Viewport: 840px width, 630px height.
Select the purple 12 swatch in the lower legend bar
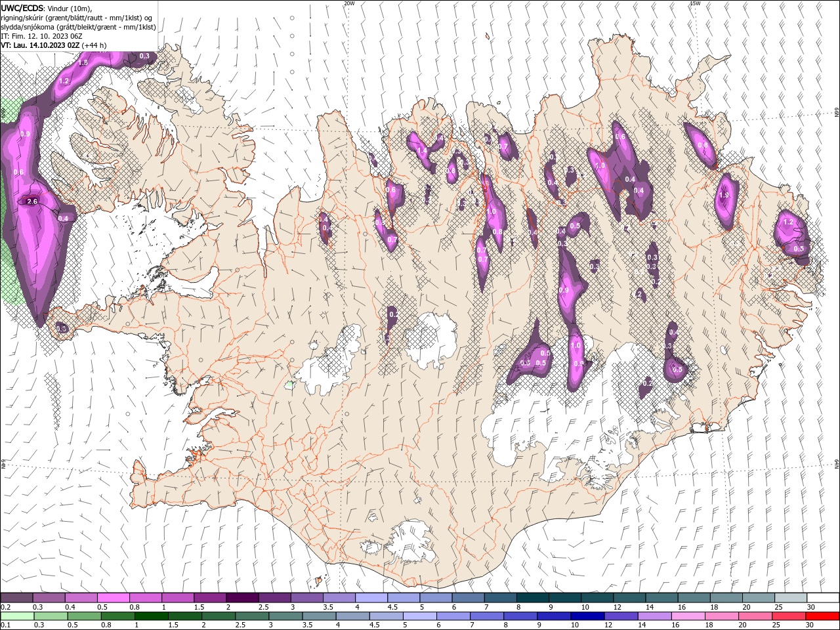(x=620, y=616)
